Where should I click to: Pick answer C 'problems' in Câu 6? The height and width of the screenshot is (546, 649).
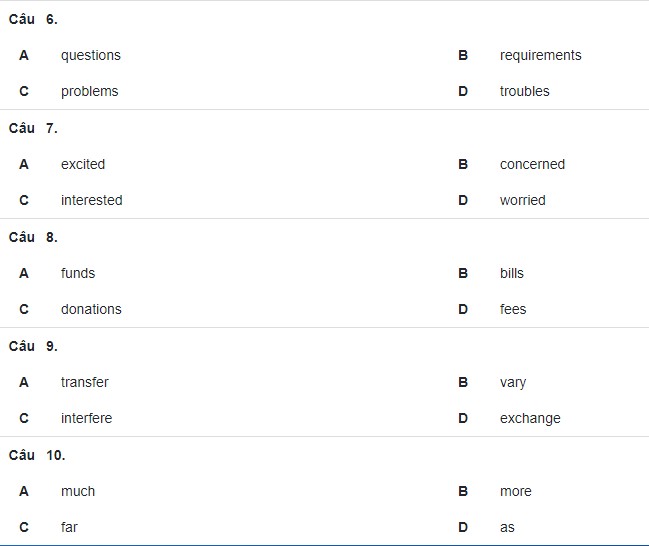(x=89, y=91)
